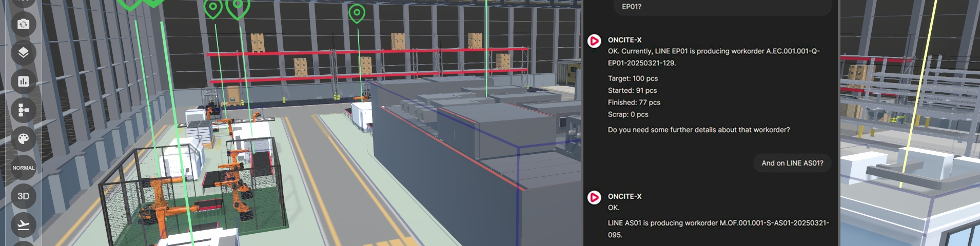Image resolution: width=980 pixels, height=246 pixels.
Task: Click the ONCITE-X avatar on the EP01 reply
Action: [594, 41]
